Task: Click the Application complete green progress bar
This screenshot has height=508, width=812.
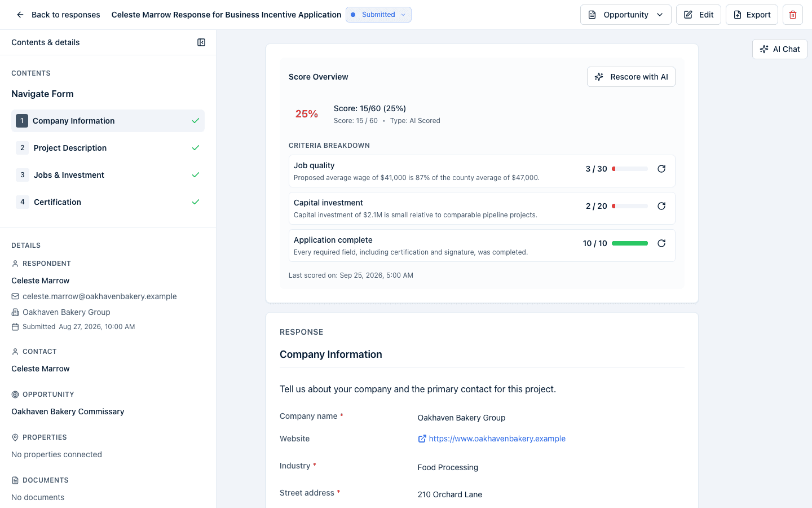Action: coord(630,243)
